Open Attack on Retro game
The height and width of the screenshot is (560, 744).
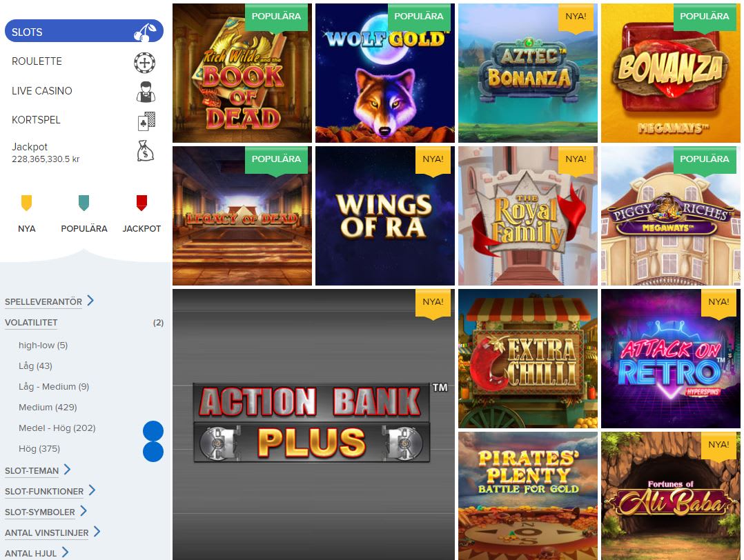coord(670,359)
